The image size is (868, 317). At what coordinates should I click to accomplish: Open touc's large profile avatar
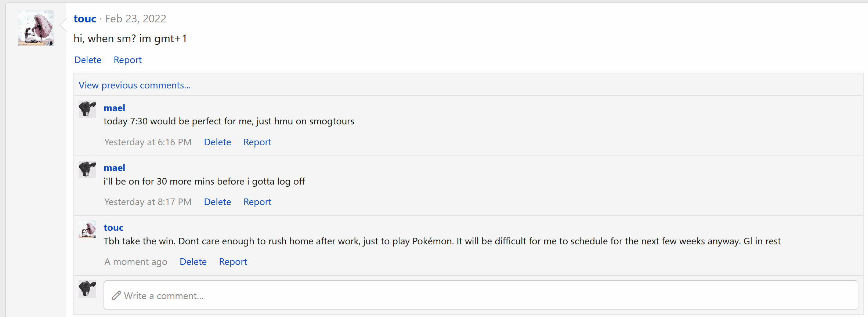pyautogui.click(x=36, y=28)
